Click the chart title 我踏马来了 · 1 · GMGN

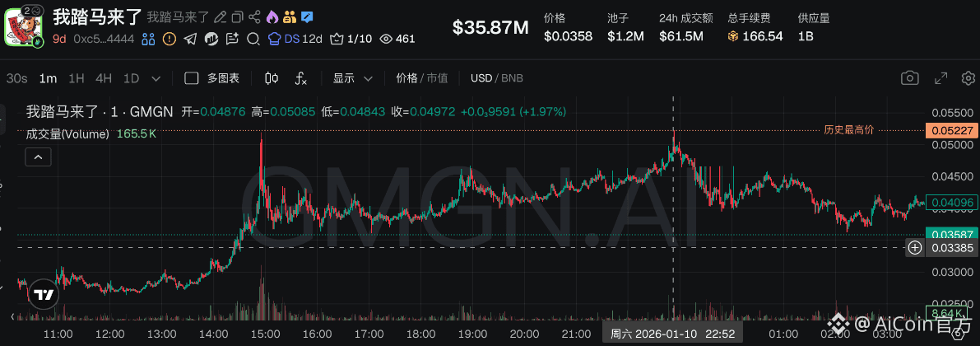100,112
